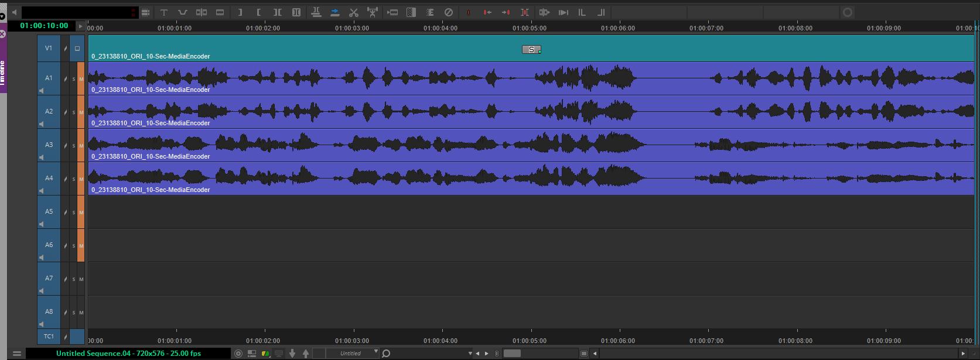Click the Mark In bracket icon
The width and height of the screenshot is (980, 360).
(258, 12)
